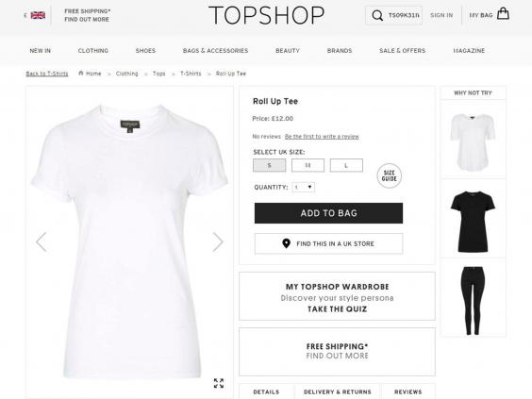Click the UK flag country selector
The width and height of the screenshot is (532, 399).
pyautogui.click(x=38, y=15)
